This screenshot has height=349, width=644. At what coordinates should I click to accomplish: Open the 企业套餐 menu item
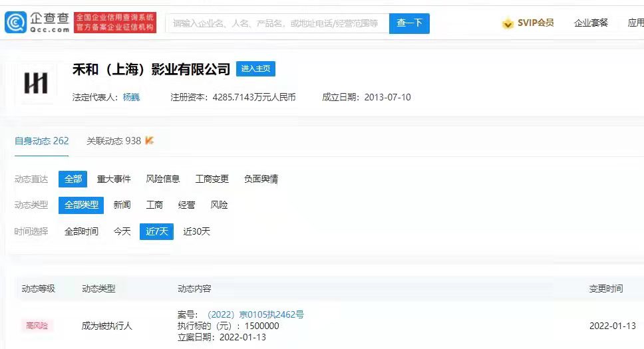[591, 23]
